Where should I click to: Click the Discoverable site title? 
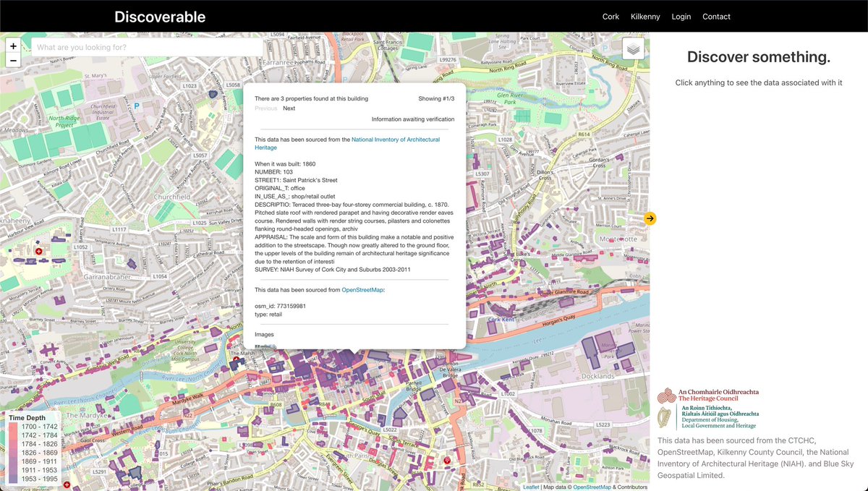[x=160, y=17]
